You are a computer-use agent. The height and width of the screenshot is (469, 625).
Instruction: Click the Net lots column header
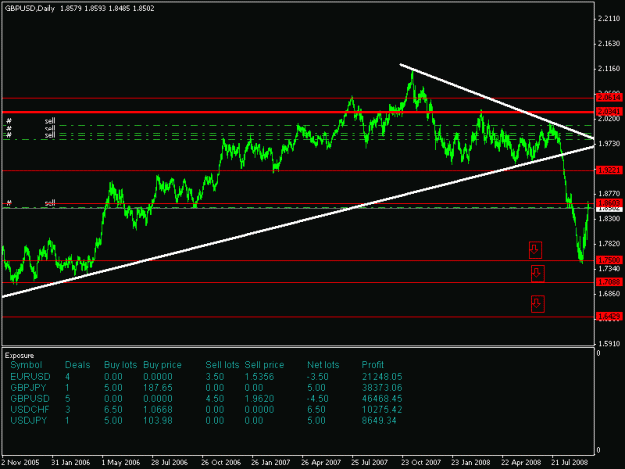323,365
